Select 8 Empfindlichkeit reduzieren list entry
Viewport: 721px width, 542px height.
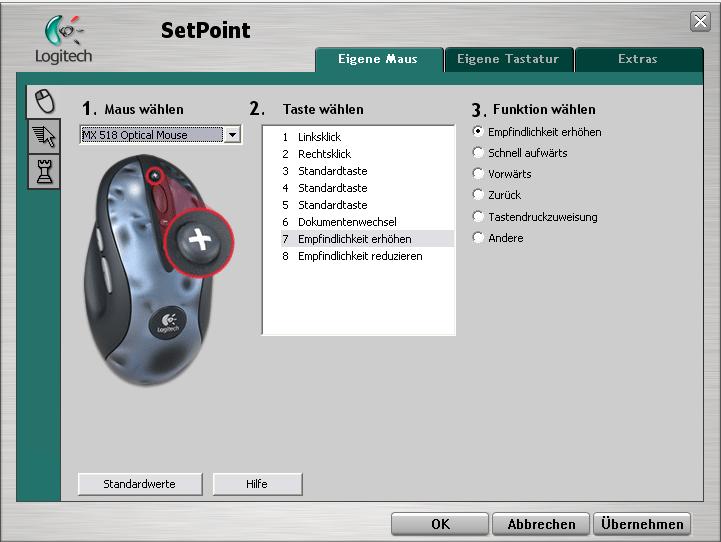point(367,256)
